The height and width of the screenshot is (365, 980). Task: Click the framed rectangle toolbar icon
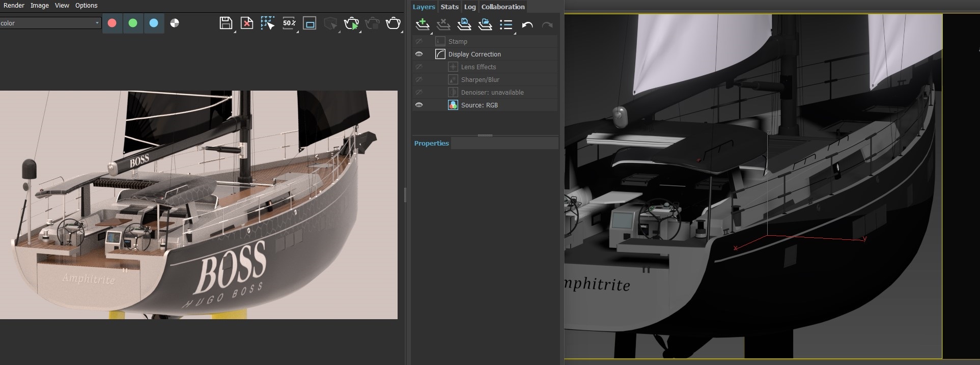pyautogui.click(x=310, y=23)
